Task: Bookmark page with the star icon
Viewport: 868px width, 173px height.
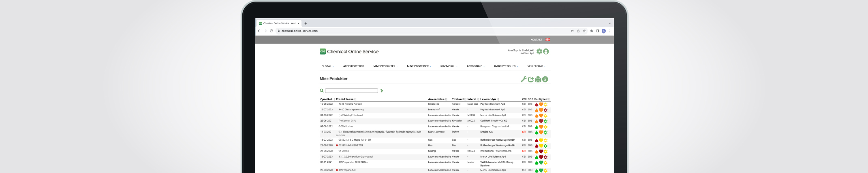Action: (x=584, y=31)
